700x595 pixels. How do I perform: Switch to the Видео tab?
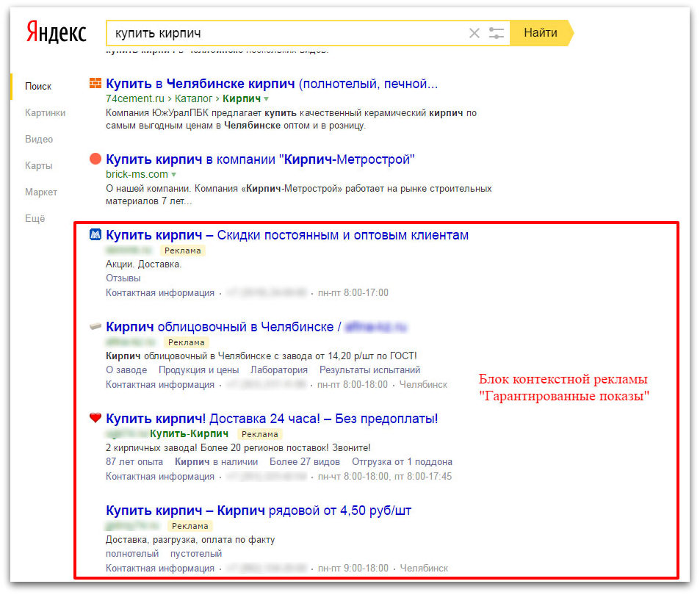click(39, 139)
